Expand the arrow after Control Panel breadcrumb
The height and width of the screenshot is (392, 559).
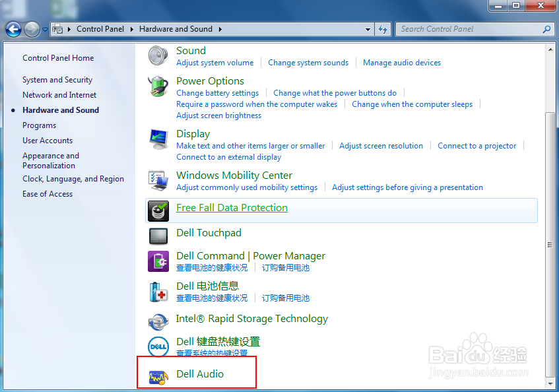pos(132,29)
